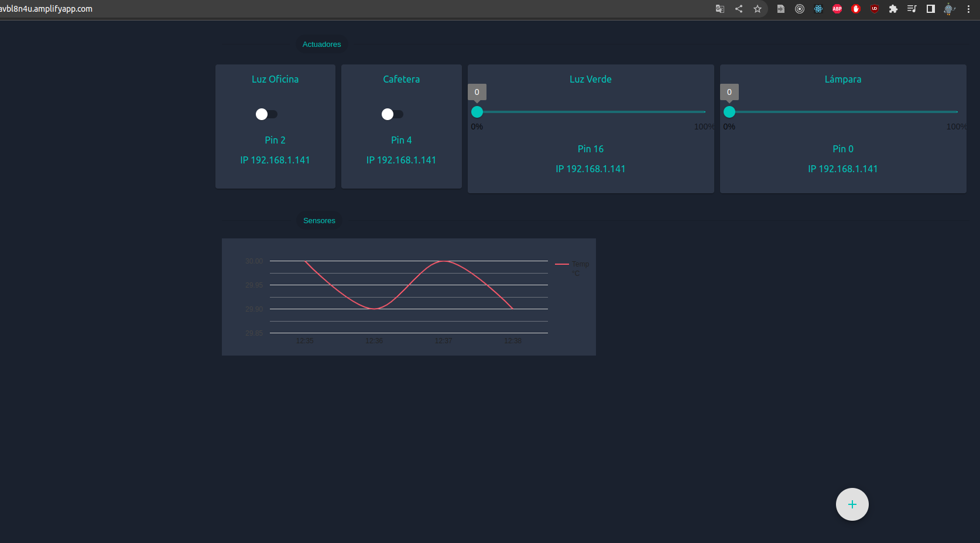Click the gray document-arrow extension icon
The image size is (980, 543).
click(x=781, y=9)
